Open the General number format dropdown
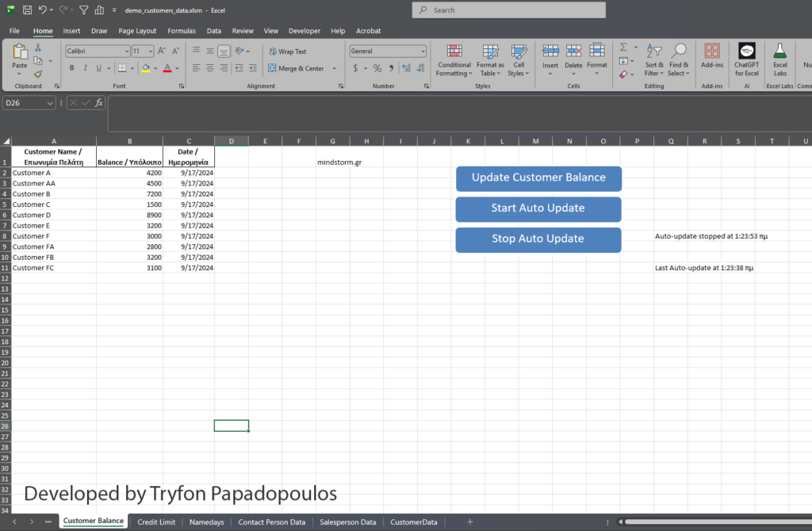Viewport: 812px width, 531px height. coord(423,52)
